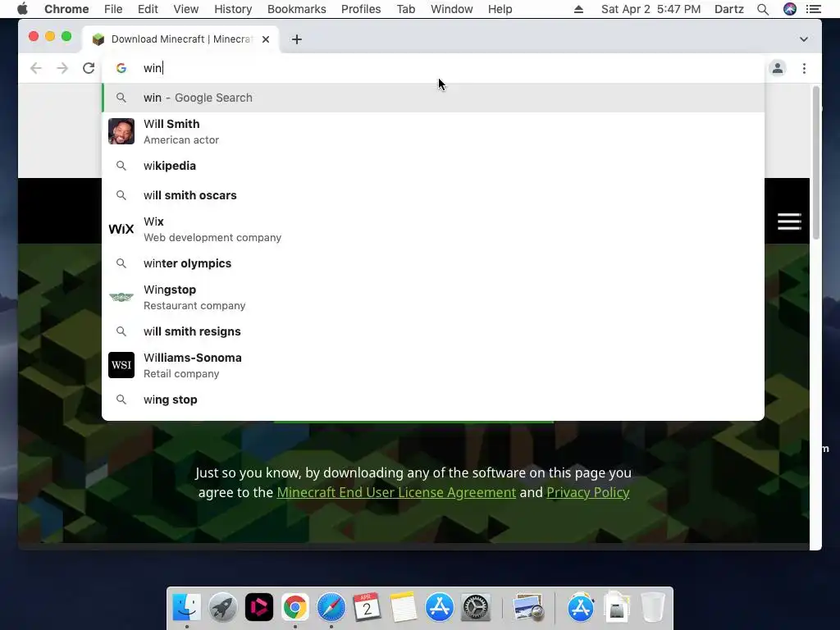Screen dimensions: 840x630
Task: Open Launchpad rocket in the Dock
Action: 223,608
